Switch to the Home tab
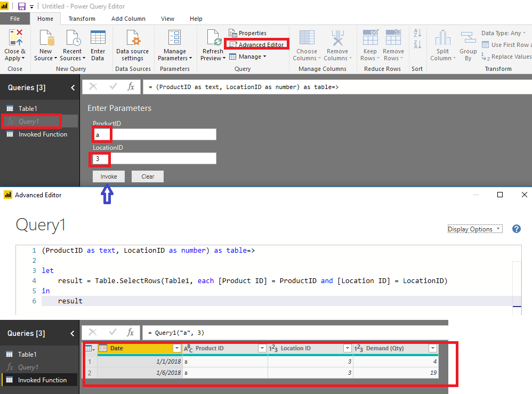The width and height of the screenshot is (532, 394). coord(45,19)
